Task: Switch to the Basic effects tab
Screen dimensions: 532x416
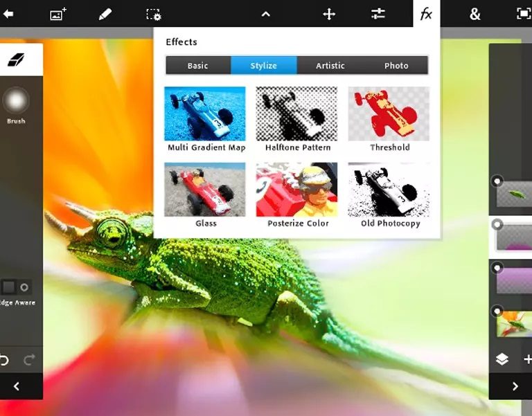Action: (198, 66)
